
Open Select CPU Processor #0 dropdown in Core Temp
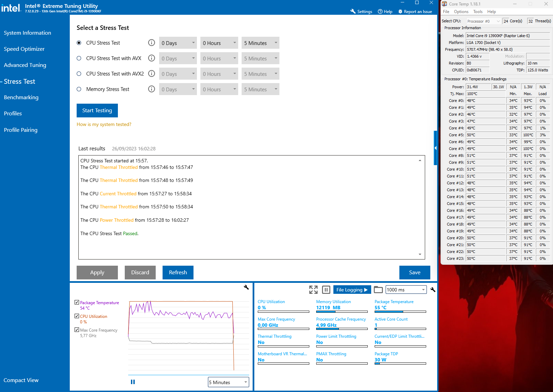(483, 21)
